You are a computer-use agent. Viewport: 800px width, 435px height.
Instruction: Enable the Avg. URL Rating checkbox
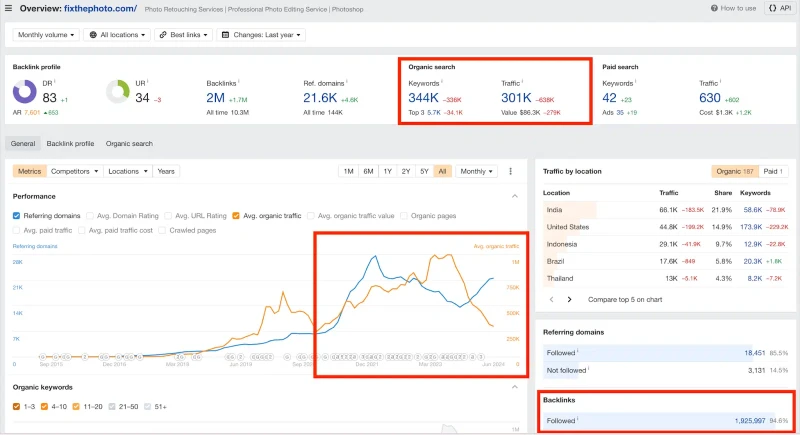point(168,216)
